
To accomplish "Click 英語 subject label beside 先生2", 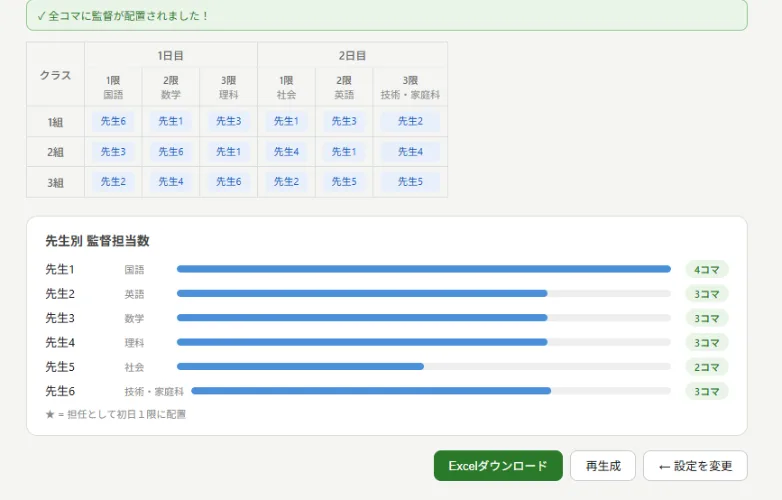I will tap(134, 295).
